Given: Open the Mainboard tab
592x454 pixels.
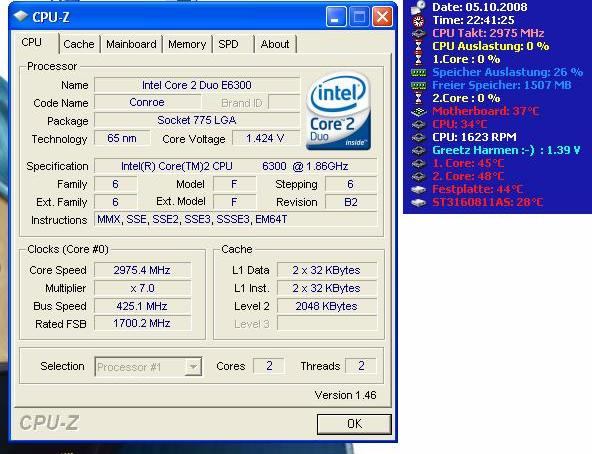Looking at the screenshot, I should (x=131, y=44).
